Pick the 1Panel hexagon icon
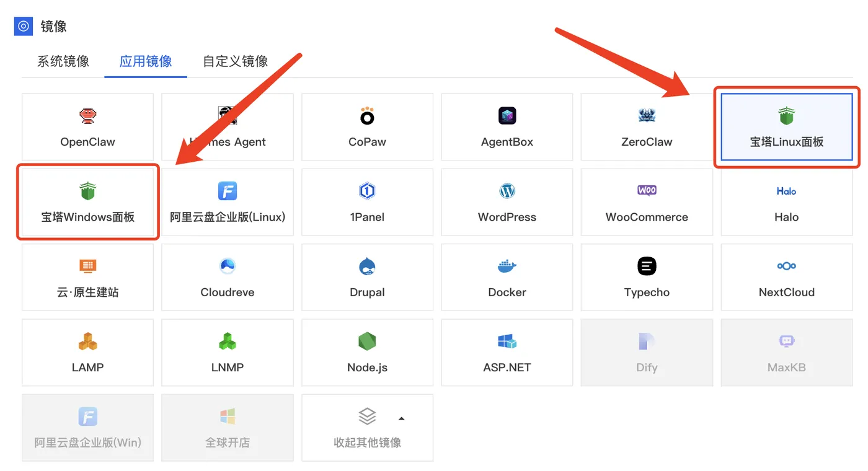The height and width of the screenshot is (471, 868). click(367, 191)
